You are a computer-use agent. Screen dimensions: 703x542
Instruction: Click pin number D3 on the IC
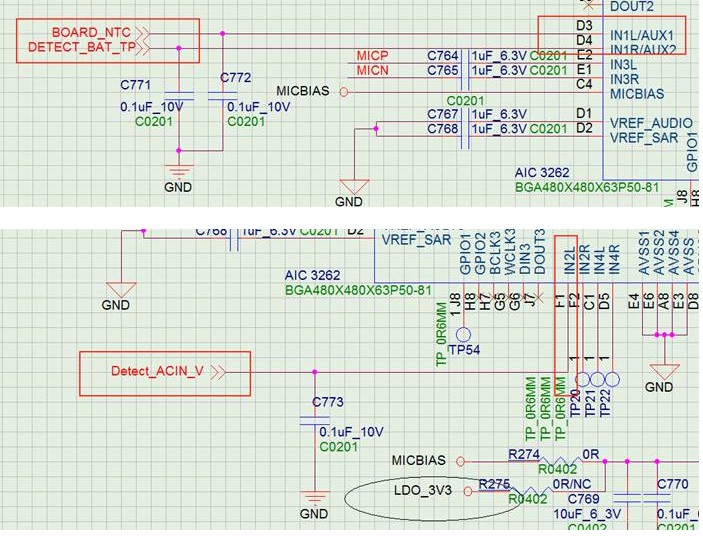(584, 26)
